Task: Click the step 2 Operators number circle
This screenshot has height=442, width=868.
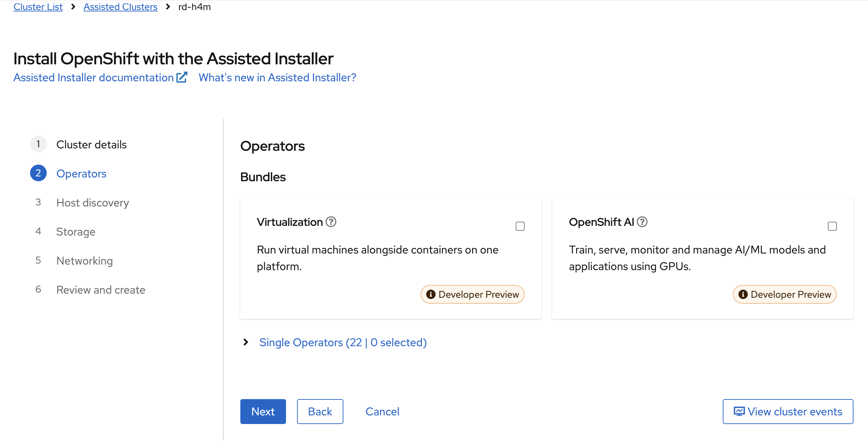Action: point(38,173)
